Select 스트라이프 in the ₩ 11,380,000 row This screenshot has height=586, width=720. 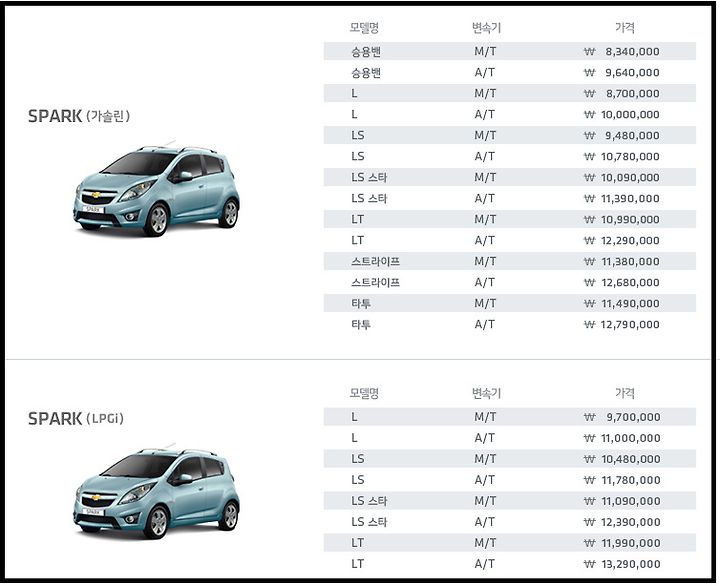click(376, 261)
